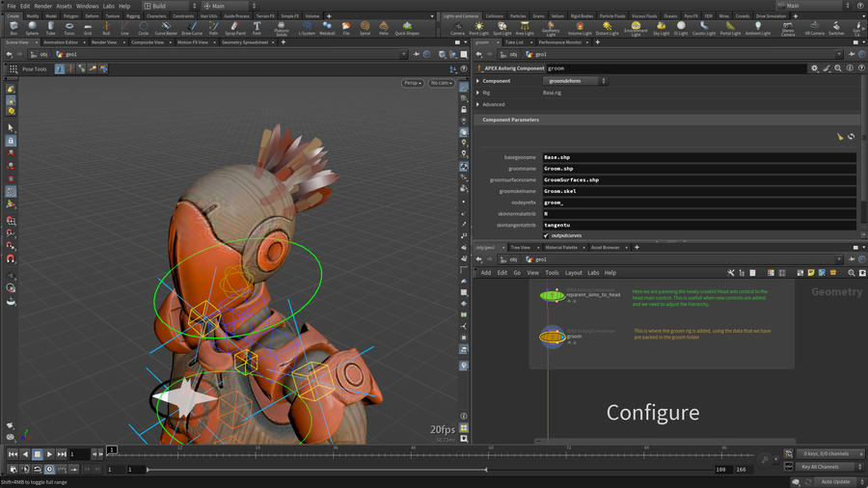The height and width of the screenshot is (488, 868).
Task: Create a Sky Light
Action: coord(661,28)
